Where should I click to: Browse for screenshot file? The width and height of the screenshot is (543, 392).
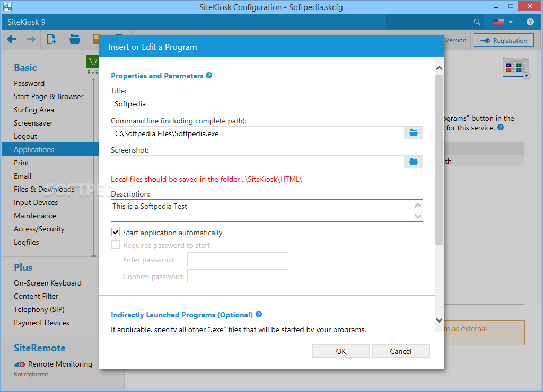(x=414, y=162)
